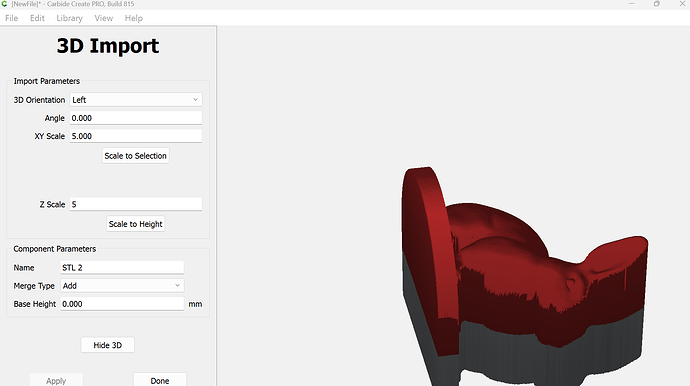Open the Library menu
Viewport: 690px width, 386px height.
tap(70, 18)
